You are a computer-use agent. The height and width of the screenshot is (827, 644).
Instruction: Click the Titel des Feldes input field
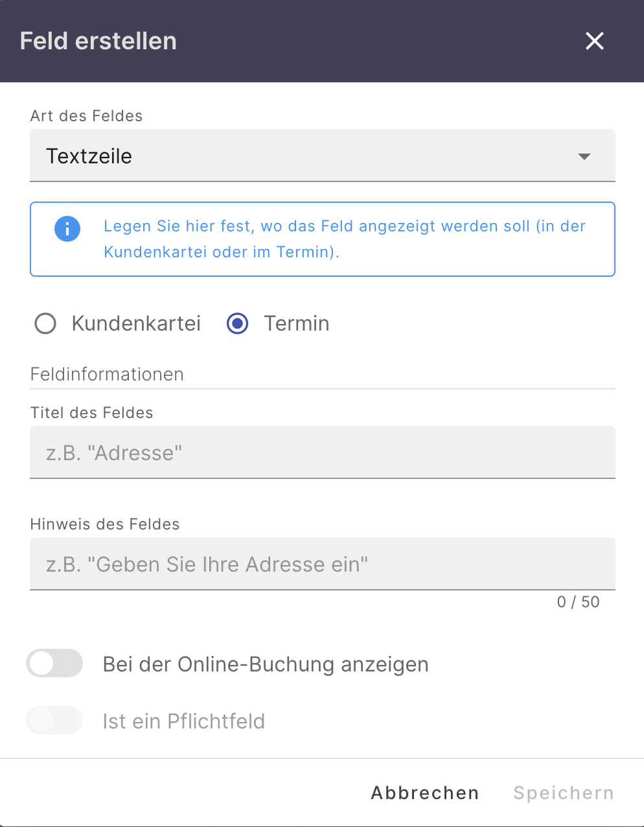pos(322,452)
